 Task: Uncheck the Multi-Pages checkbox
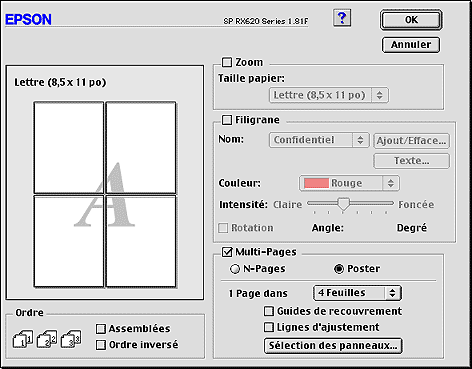pyautogui.click(x=227, y=252)
